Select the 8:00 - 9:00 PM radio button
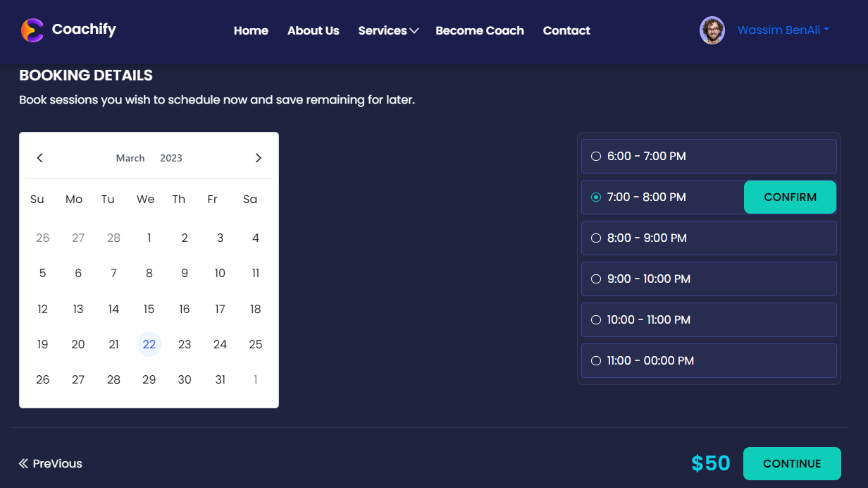 596,238
